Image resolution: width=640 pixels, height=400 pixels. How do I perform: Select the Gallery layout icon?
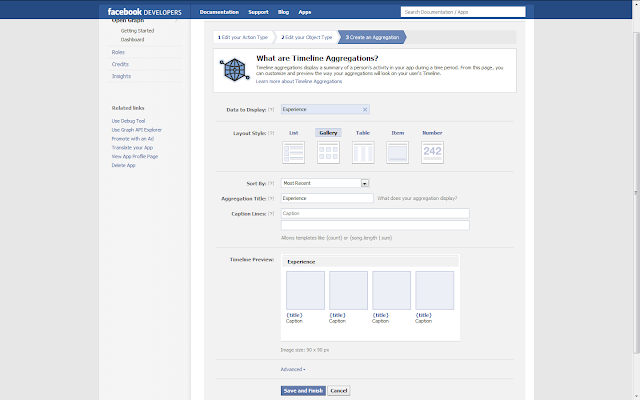click(328, 152)
